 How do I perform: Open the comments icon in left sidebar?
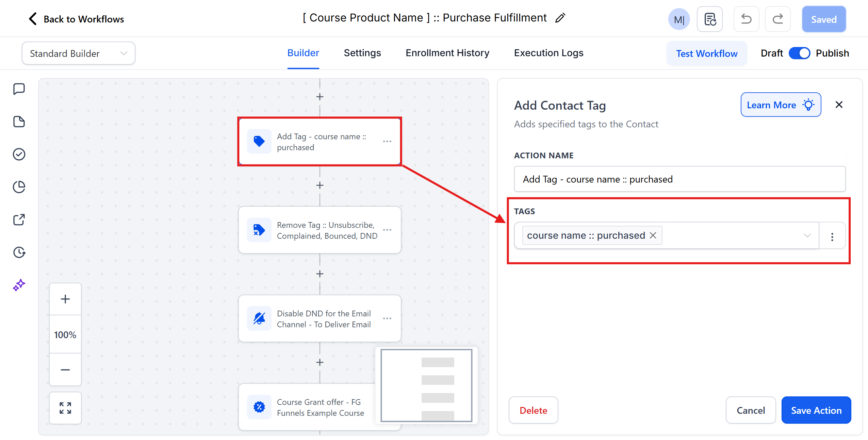coord(19,89)
